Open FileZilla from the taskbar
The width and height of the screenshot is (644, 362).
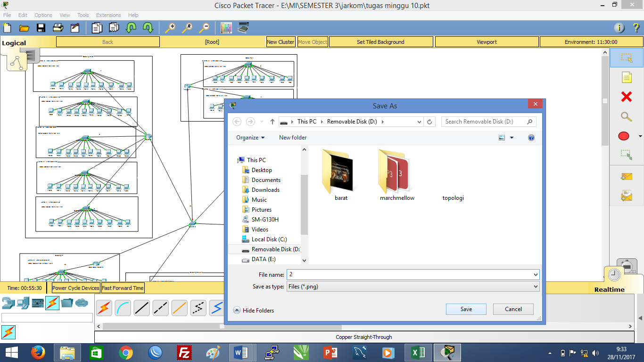(x=184, y=353)
